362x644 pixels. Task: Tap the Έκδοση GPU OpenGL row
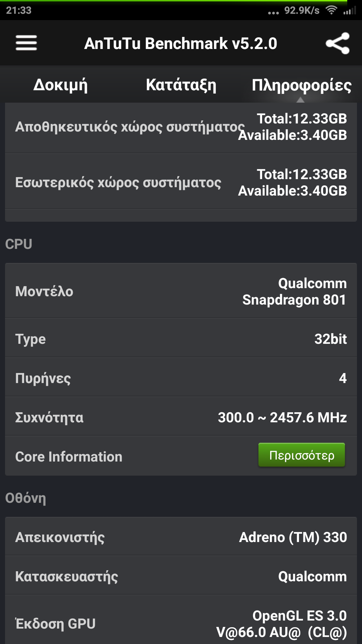point(181,623)
